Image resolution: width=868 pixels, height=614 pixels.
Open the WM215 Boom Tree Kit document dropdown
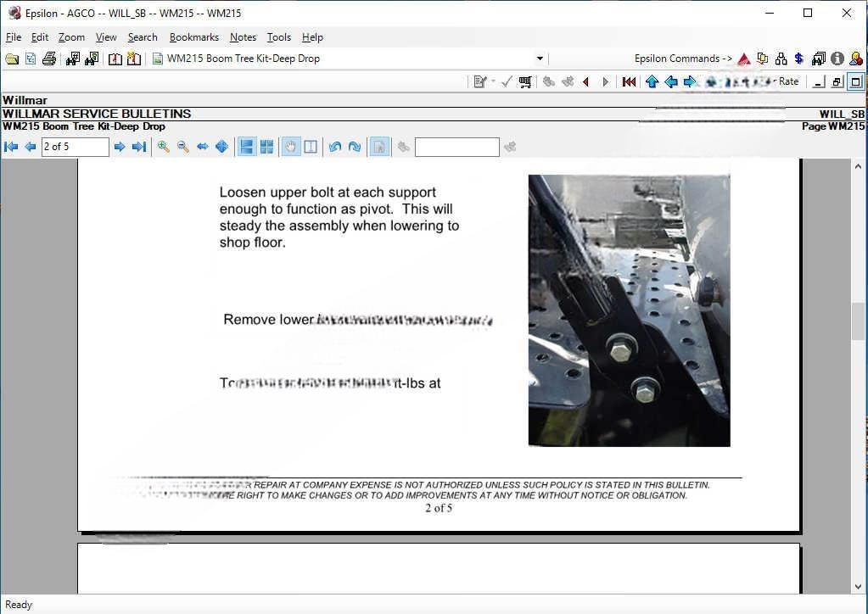540,58
